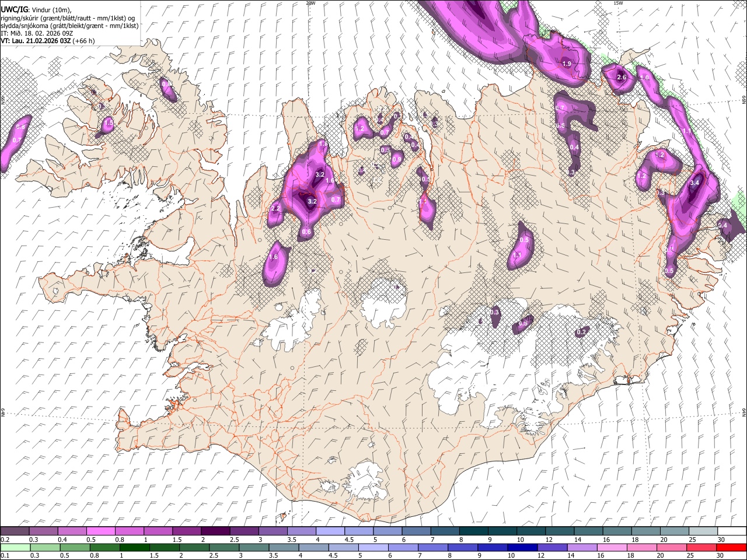Click the 2.6 precipitation value on the map
Screen dimensions: 747x560
[622, 77]
